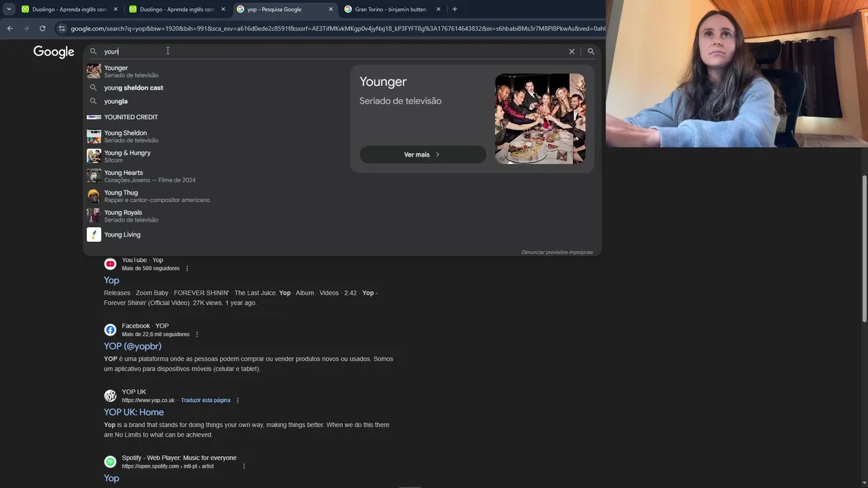This screenshot has height=488, width=868.
Task: Click the magnifier search button right of the box
Action: coord(591,52)
